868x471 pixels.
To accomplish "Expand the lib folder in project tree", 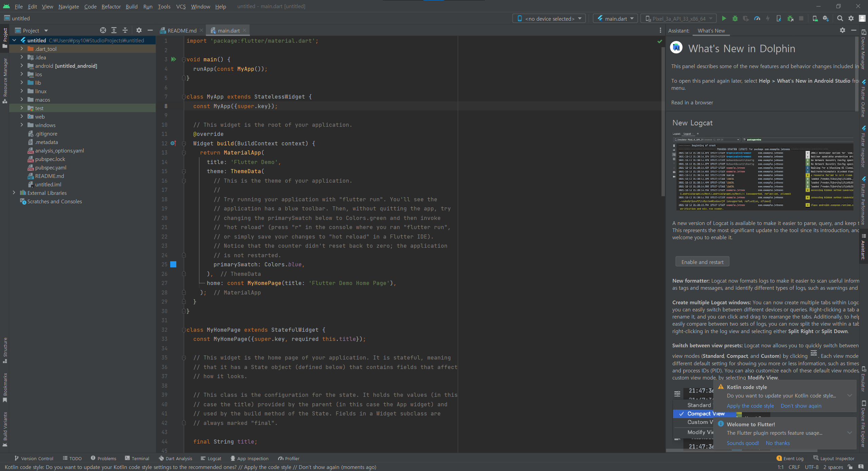I will coord(22,83).
